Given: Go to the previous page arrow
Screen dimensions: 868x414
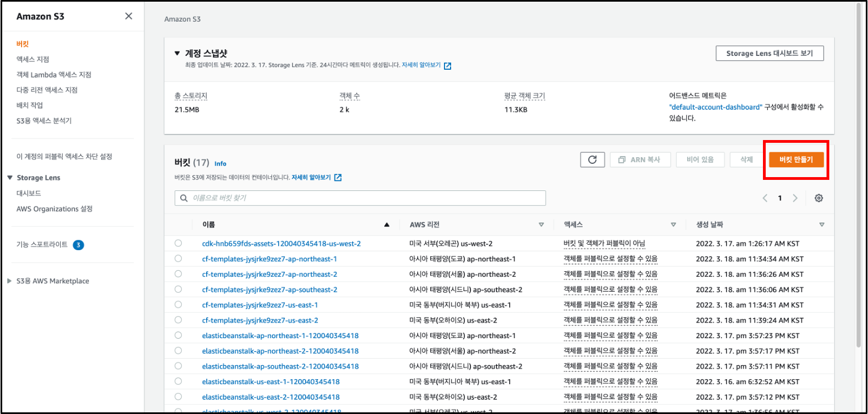Looking at the screenshot, I should [765, 198].
